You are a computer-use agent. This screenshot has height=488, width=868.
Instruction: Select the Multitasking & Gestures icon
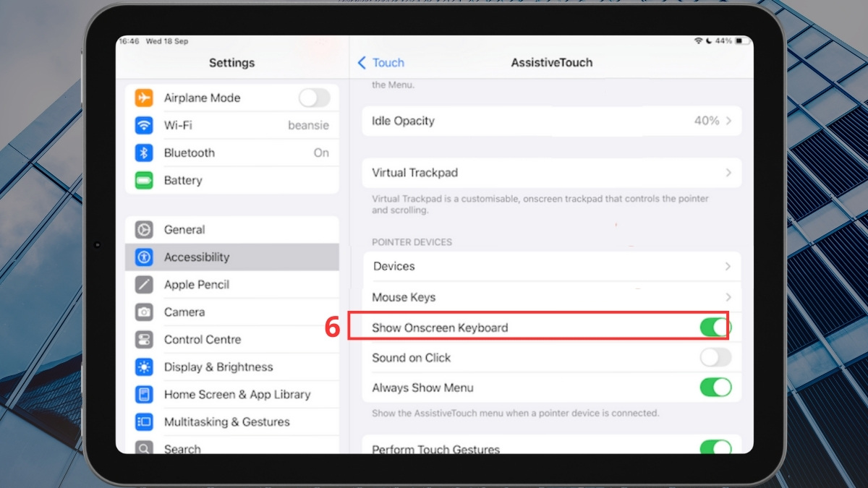144,421
